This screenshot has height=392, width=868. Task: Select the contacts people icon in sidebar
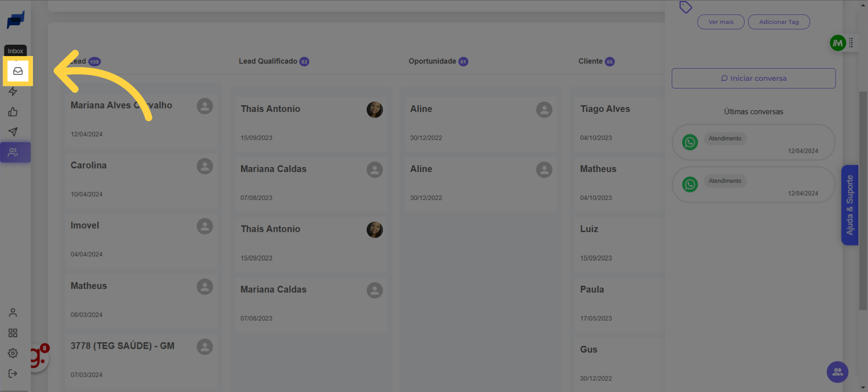coord(13,153)
